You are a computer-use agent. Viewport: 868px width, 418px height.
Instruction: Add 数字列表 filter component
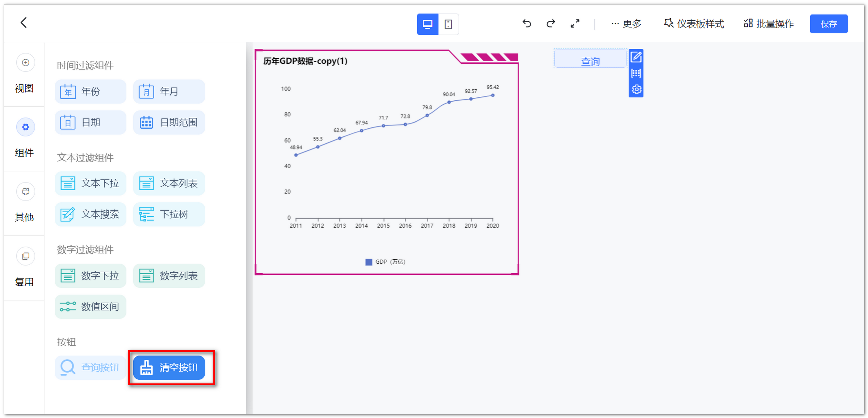click(x=169, y=276)
